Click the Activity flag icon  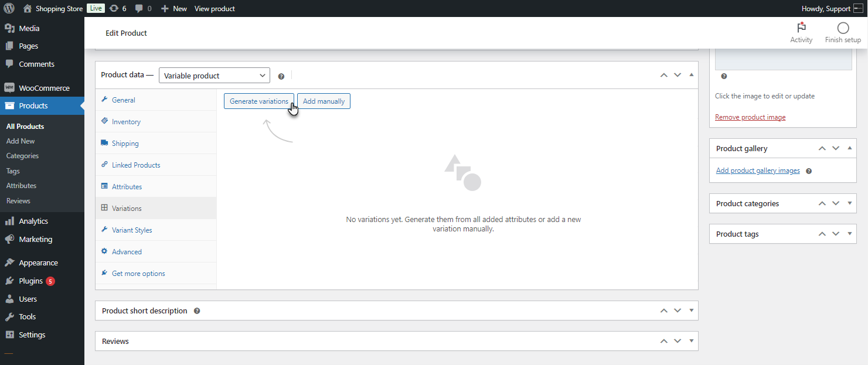801,28
